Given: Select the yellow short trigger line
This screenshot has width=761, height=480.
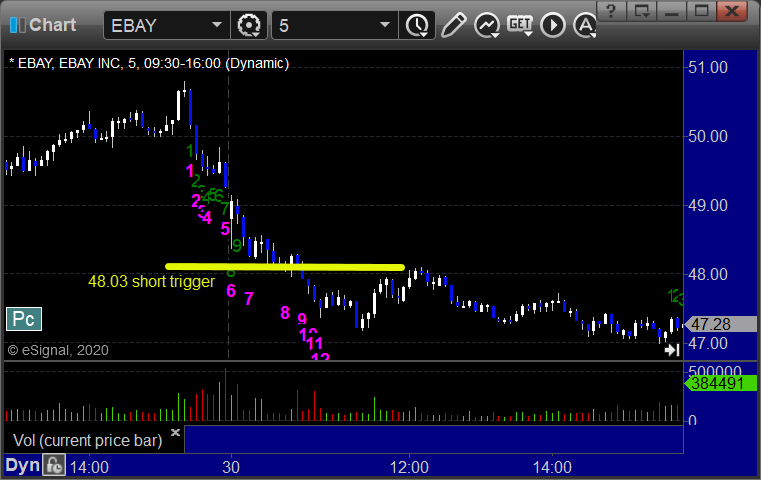Looking at the screenshot, I should (285, 266).
